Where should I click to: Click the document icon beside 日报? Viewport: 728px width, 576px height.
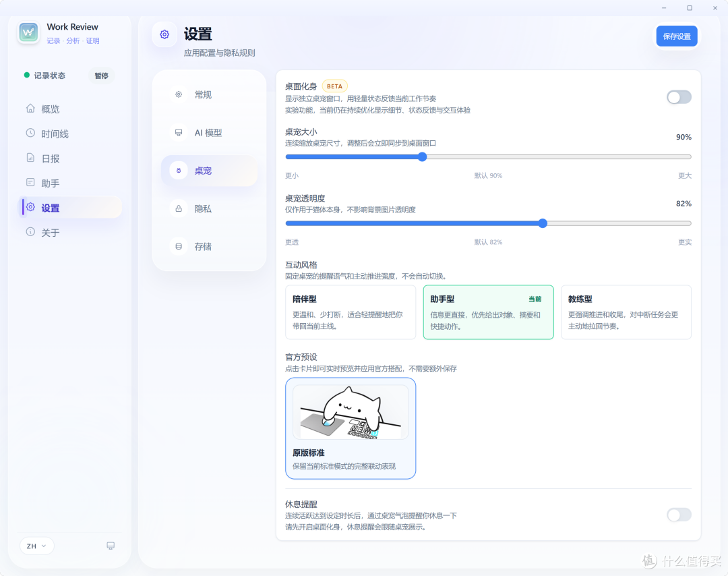pos(30,157)
